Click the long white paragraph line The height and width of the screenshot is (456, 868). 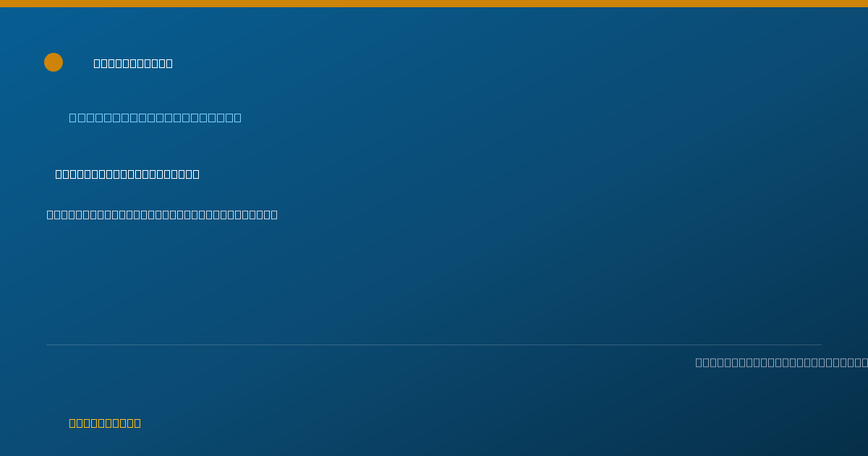click(x=162, y=214)
